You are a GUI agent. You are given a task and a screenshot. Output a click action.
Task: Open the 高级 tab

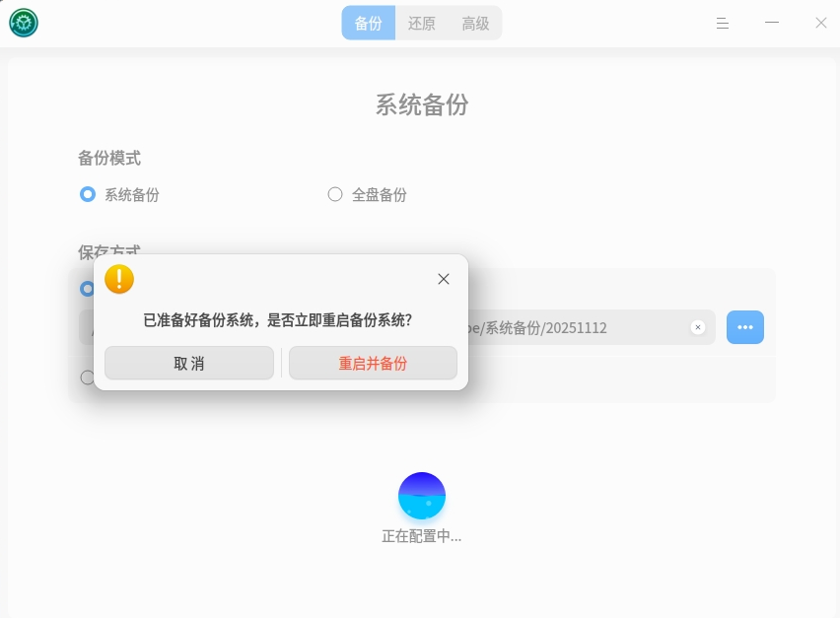pyautogui.click(x=475, y=23)
